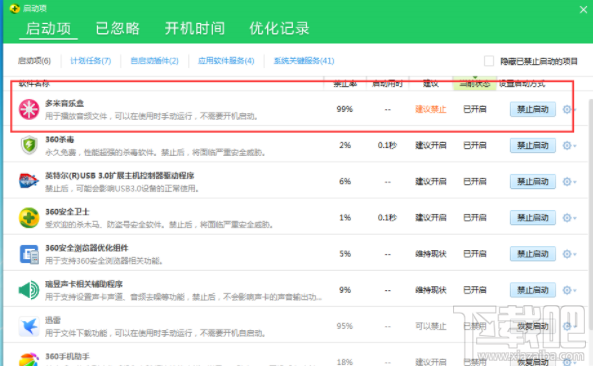
Task: Open gear settings for 360安全浏览器优化组件
Action: 568,254
